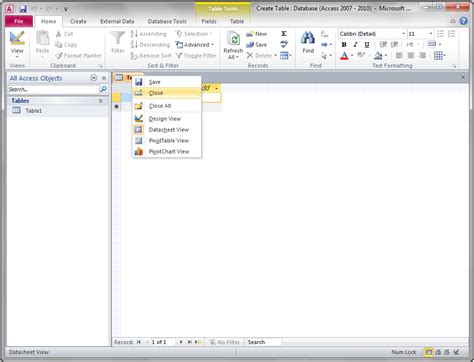Collapse the Tables group in navigation pane
474x362 pixels.
(x=100, y=101)
